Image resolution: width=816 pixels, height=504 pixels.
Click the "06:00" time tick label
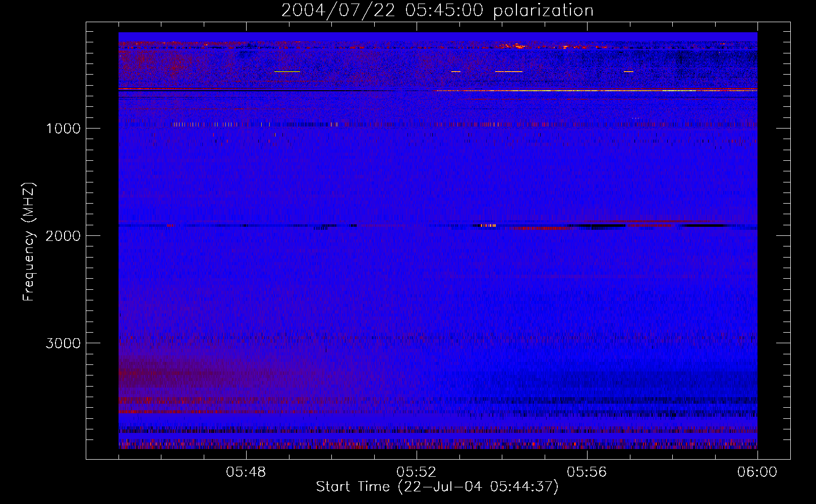pos(757,472)
